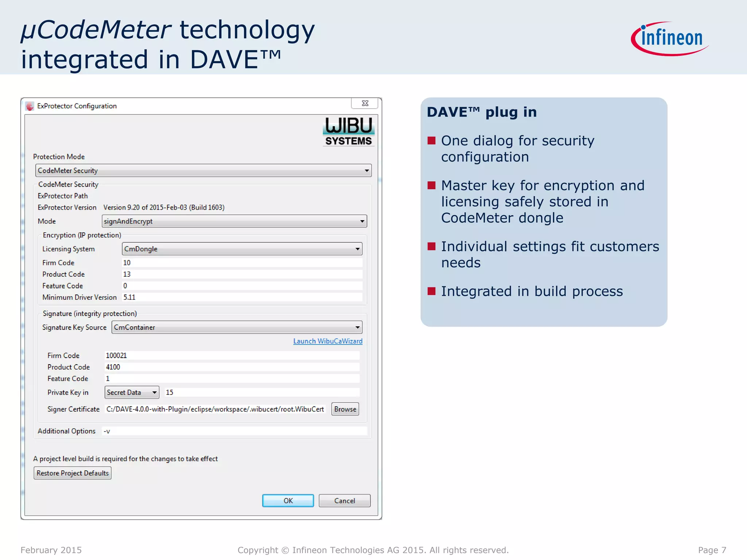747x560 pixels.
Task: Click the Signature (integrity protection) group label
Action: (x=90, y=314)
